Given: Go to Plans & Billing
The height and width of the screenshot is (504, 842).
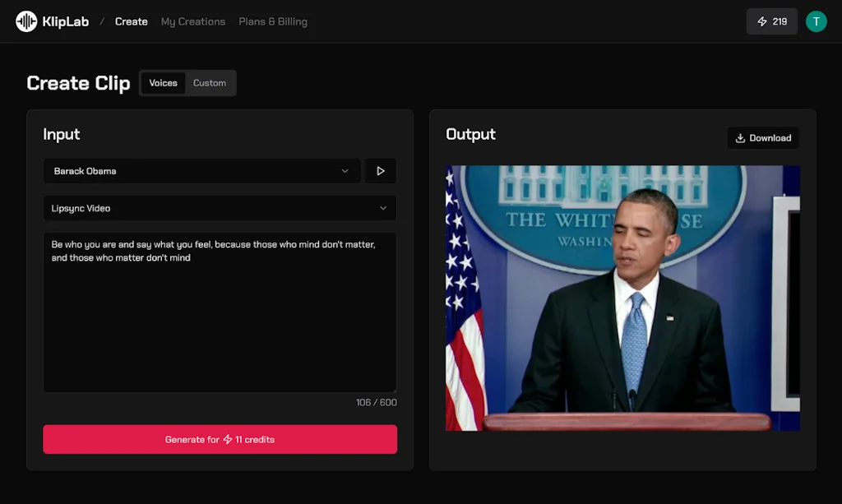Looking at the screenshot, I should click(273, 21).
